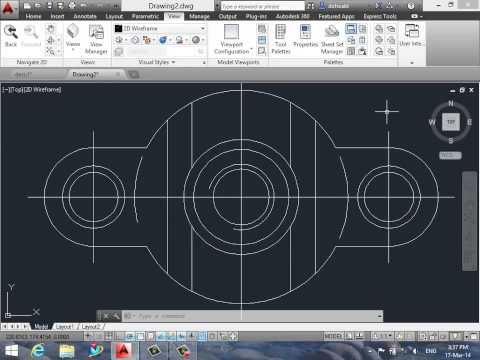The width and height of the screenshot is (480, 360).
Task: Open Internet Explorer from the taskbar
Action: tap(39, 351)
